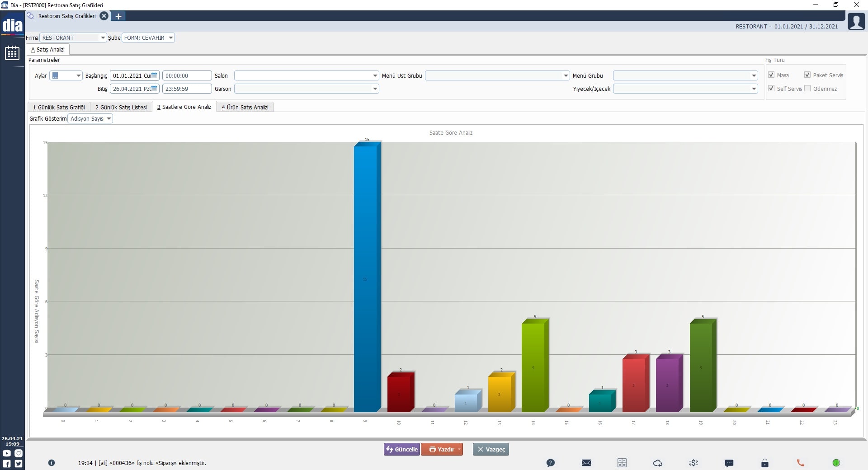This screenshot has width=868, height=470.
Task: Toggle the Paket Servis checkbox
Action: coord(807,75)
